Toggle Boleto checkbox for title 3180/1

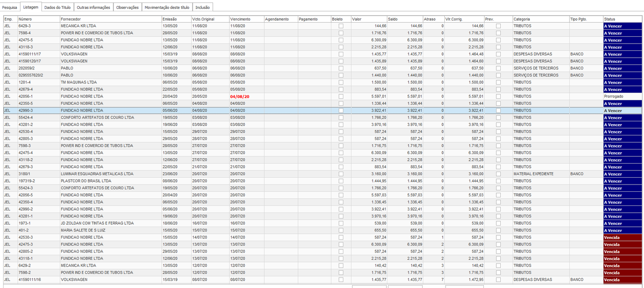[341, 174]
